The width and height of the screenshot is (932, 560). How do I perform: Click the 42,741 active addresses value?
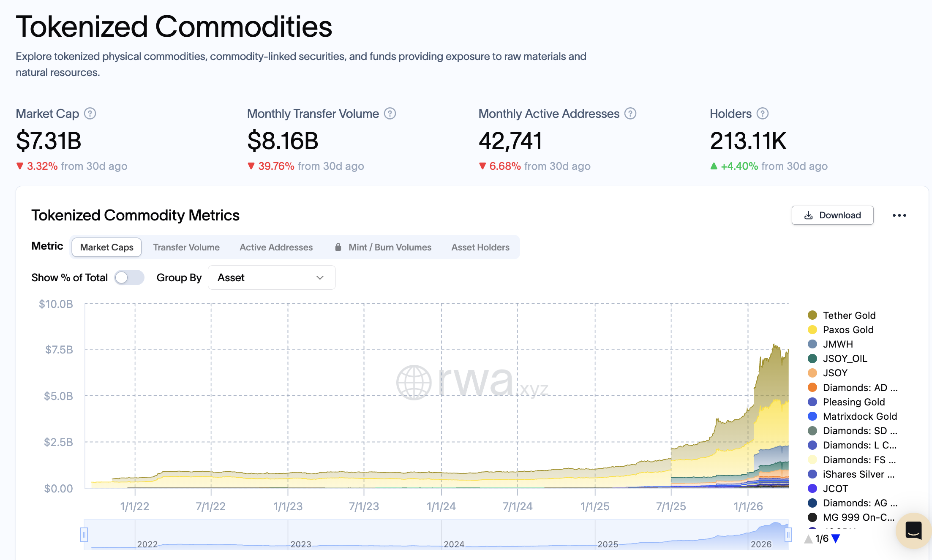pos(510,141)
